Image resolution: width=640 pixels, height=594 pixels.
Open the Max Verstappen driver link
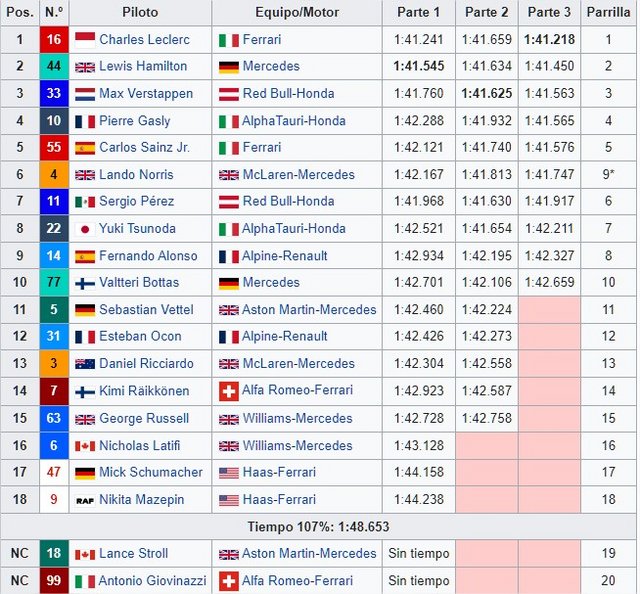146,93
